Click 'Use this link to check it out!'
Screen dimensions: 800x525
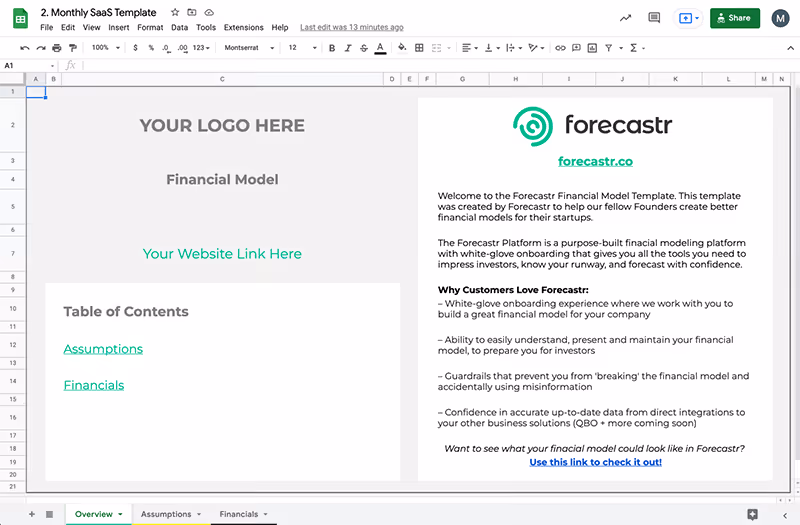595,462
